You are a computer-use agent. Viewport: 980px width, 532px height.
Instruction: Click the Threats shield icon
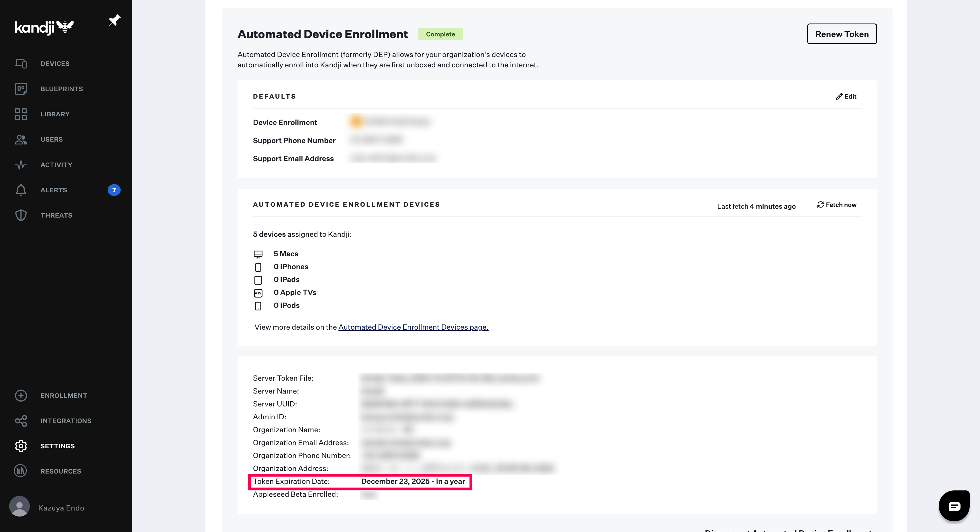coord(21,215)
